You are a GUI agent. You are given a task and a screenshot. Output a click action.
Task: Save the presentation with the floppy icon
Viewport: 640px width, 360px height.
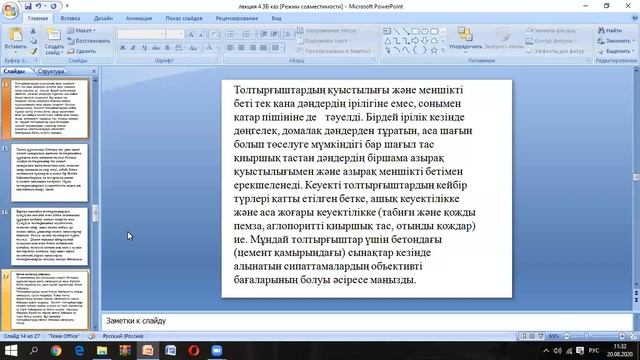click(28, 6)
